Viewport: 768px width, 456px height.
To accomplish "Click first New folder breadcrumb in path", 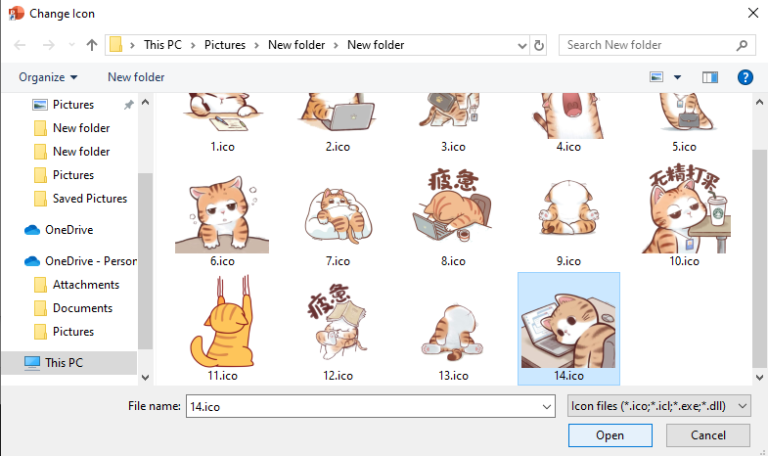I will (296, 45).
